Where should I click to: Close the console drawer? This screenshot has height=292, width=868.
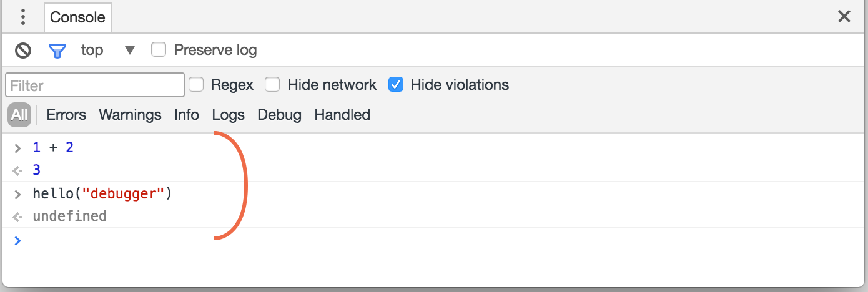[x=844, y=17]
